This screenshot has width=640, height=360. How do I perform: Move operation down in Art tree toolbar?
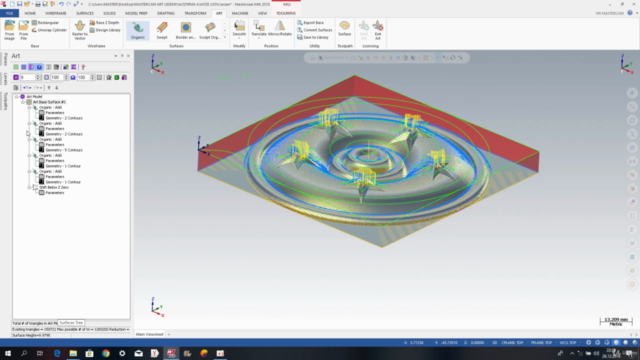(x=57, y=88)
